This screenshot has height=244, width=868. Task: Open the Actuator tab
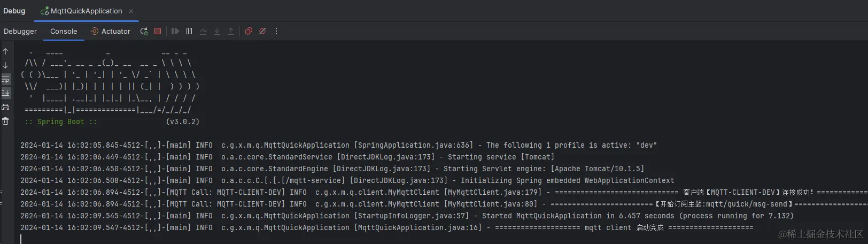(x=110, y=31)
